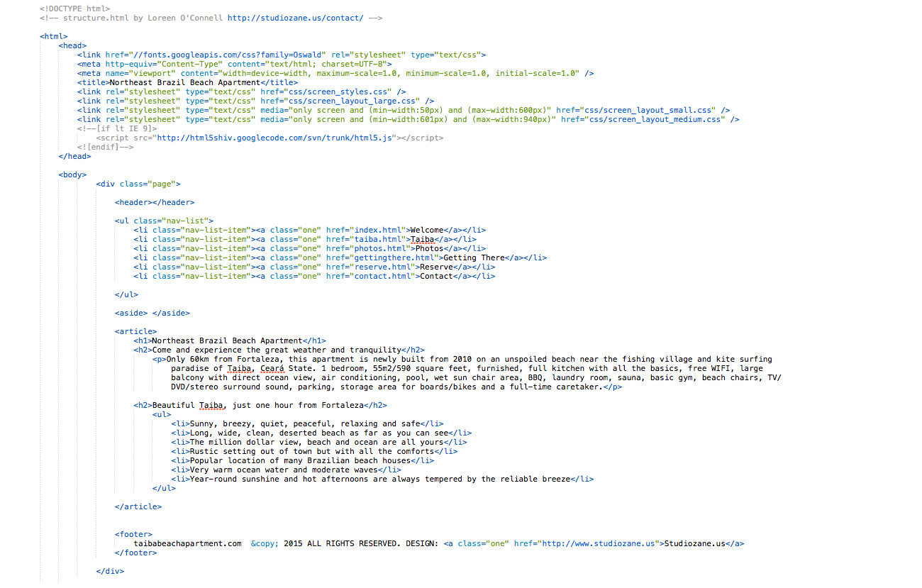
Task: Click the 'Welcome' link text in nav list
Action: 427,230
